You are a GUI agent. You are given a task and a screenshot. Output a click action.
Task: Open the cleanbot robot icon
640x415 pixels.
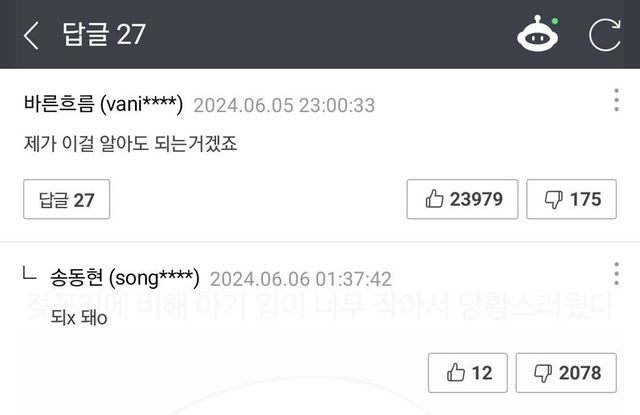[537, 34]
